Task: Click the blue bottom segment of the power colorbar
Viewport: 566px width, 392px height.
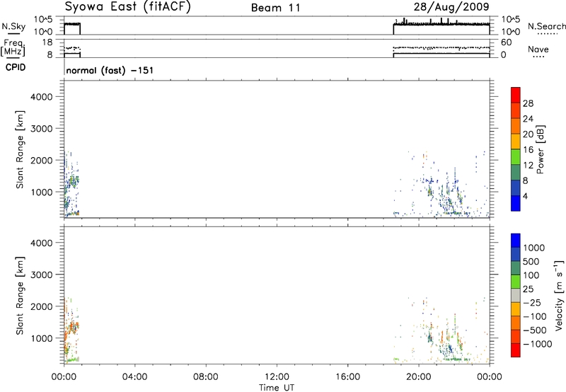Action: (516, 203)
